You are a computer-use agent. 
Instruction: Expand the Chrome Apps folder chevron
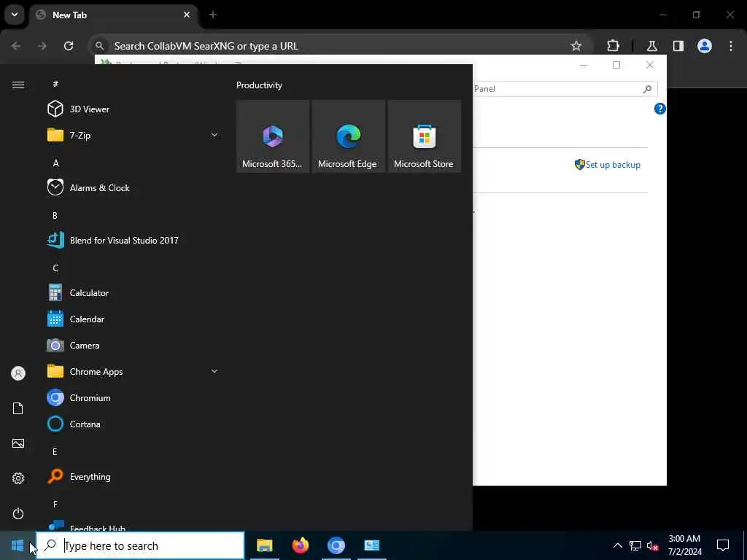point(214,371)
